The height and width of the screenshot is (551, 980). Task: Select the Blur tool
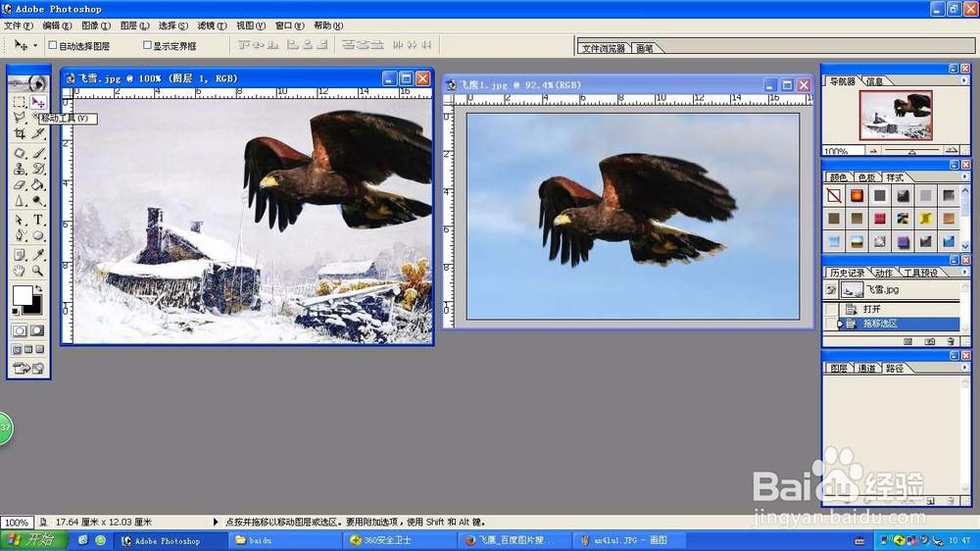(x=20, y=201)
